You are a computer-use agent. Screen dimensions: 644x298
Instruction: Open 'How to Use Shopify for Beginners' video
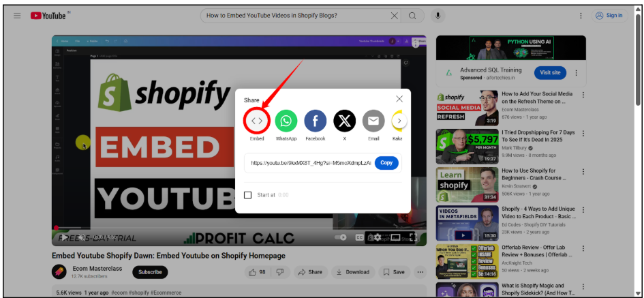(x=534, y=175)
